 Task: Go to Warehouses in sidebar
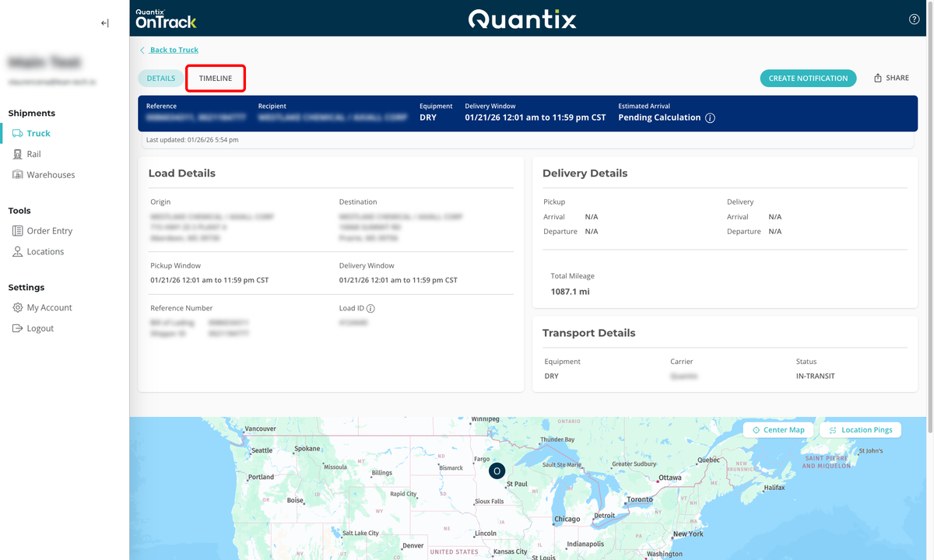[51, 175]
